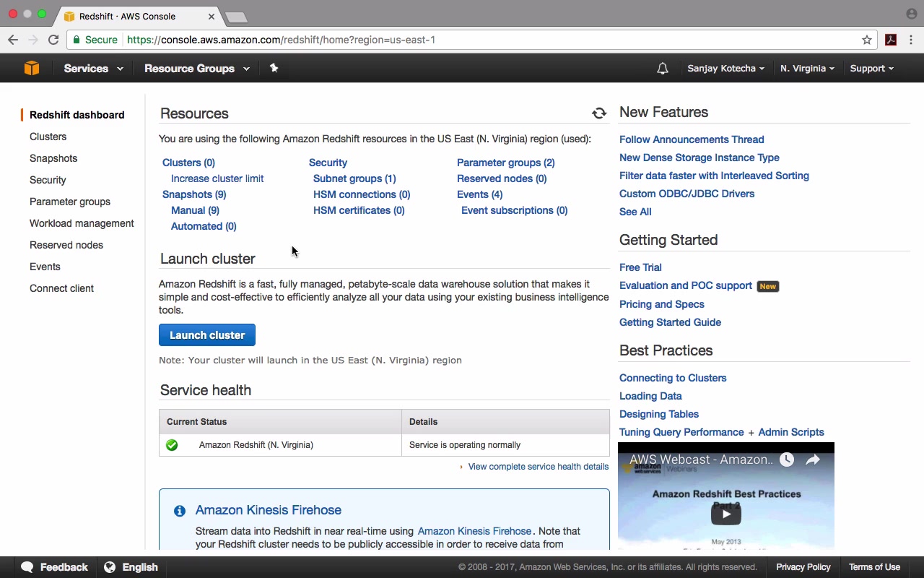Open the Automated (0) snapshots link
Image resolution: width=924 pixels, height=578 pixels.
click(x=204, y=226)
